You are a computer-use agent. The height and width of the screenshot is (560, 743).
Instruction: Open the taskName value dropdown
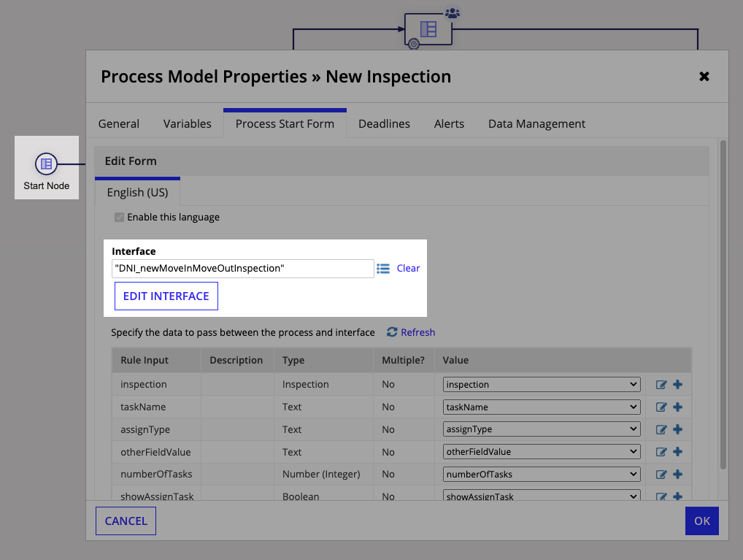tap(542, 407)
